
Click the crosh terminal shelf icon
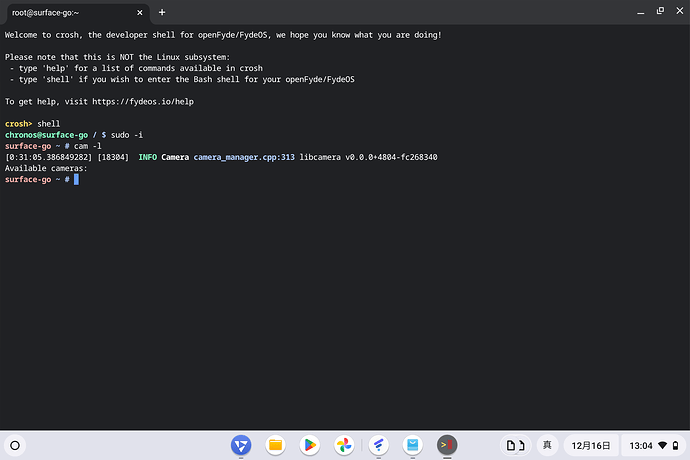(x=447, y=445)
